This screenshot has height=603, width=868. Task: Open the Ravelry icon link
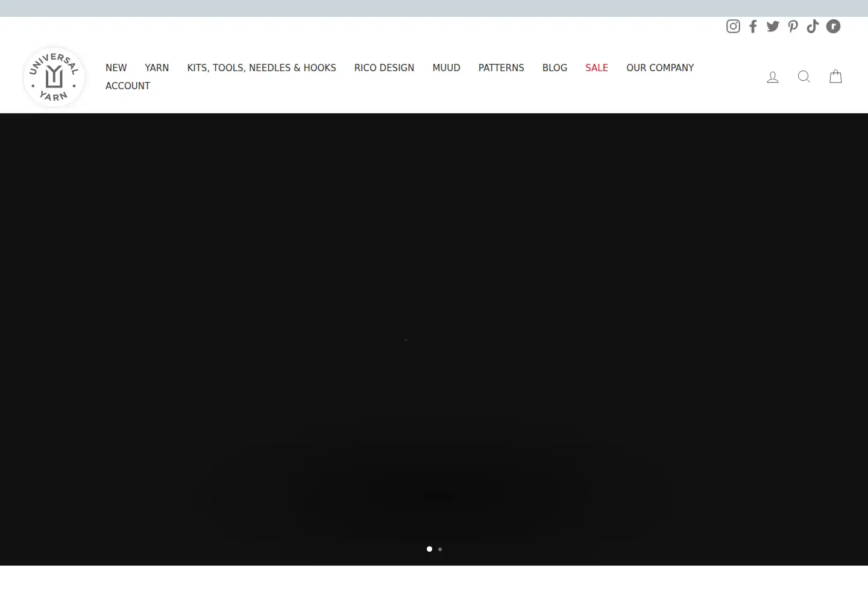833,26
